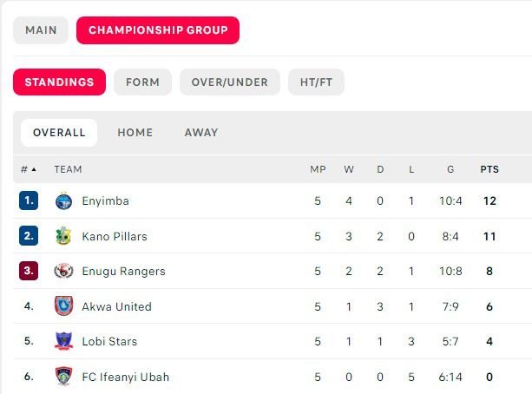The width and height of the screenshot is (532, 394).
Task: Open the Kano Pillars team page
Action: [x=115, y=236]
